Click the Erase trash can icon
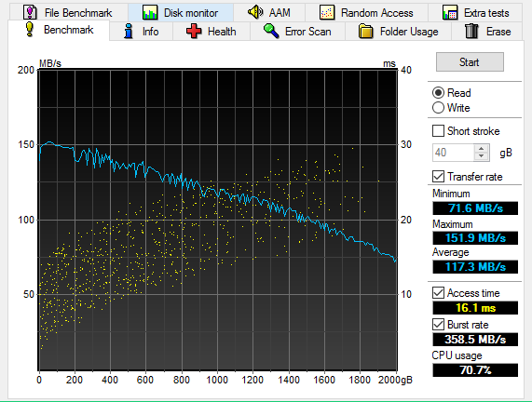This screenshot has width=532, height=402. coord(471,32)
